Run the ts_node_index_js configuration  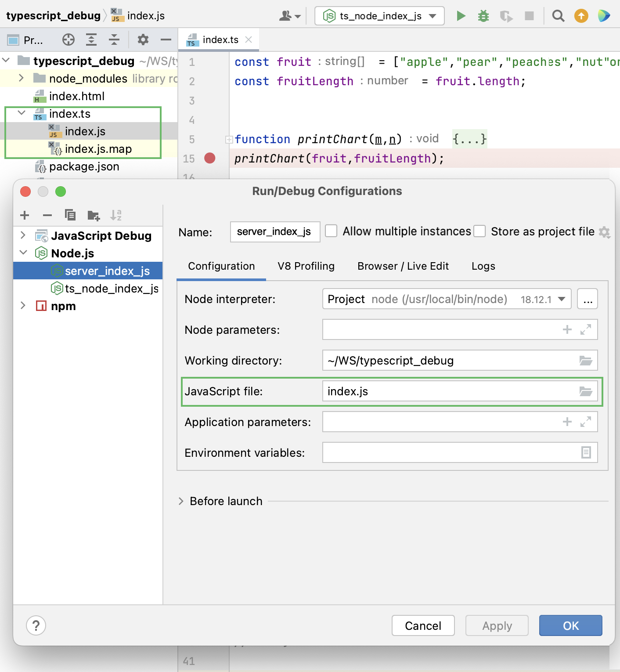pyautogui.click(x=461, y=15)
